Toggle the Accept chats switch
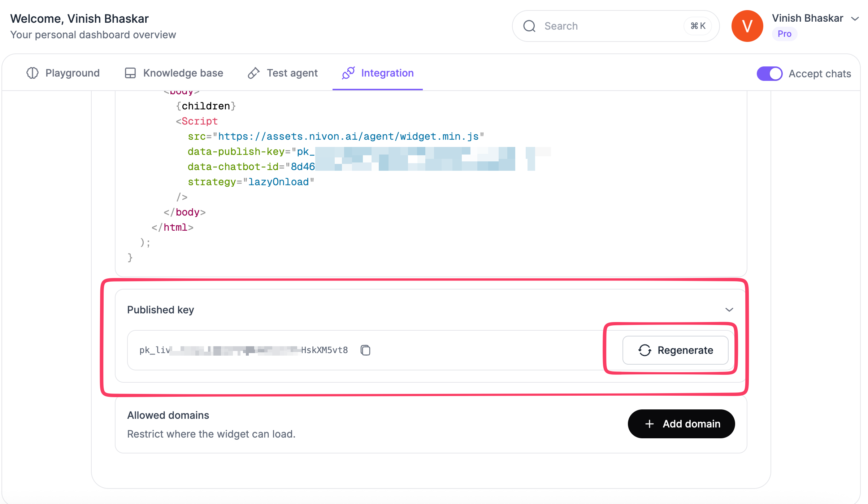The image size is (868, 504). 769,74
